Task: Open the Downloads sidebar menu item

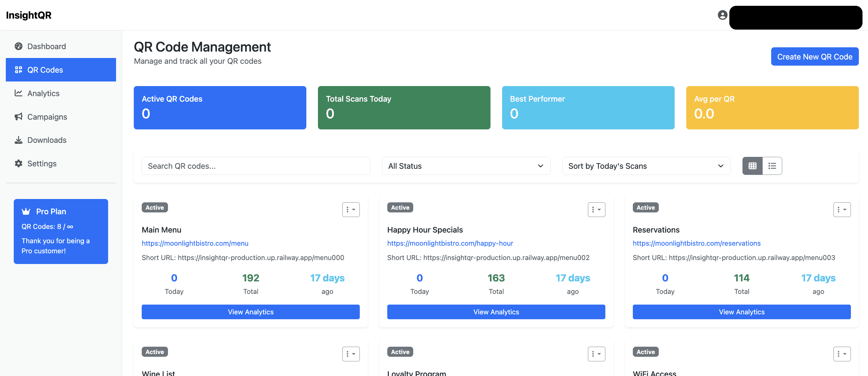Action: pos(47,140)
